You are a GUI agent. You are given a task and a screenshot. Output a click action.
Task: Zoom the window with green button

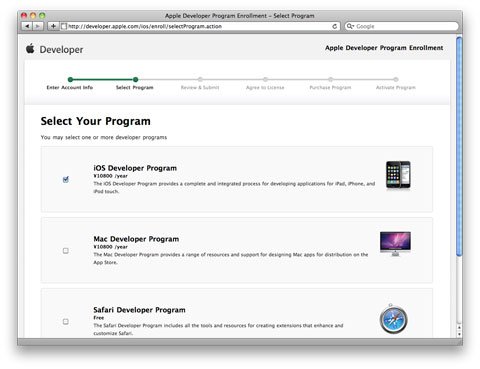[x=42, y=16]
